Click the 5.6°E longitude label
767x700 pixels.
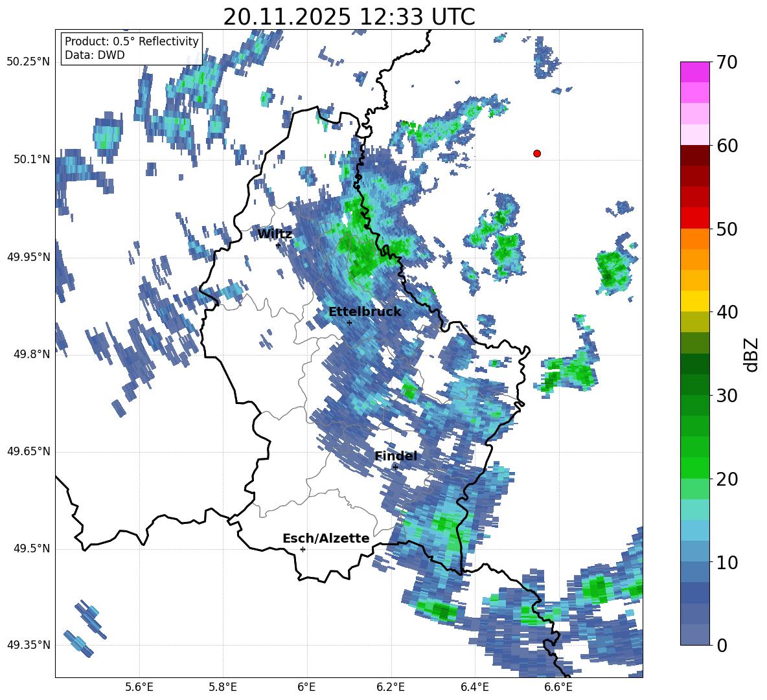139,688
